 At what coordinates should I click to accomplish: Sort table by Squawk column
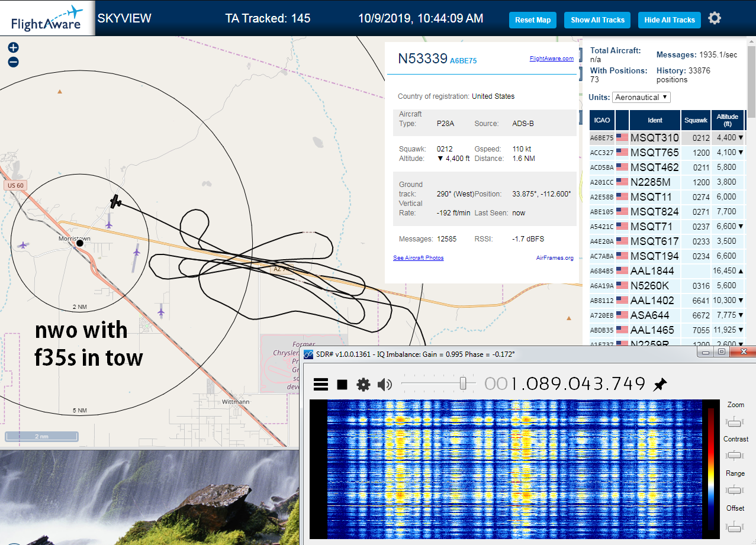[696, 120]
